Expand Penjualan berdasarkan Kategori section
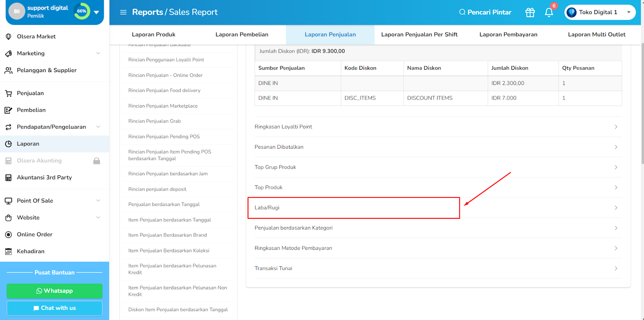The image size is (644, 320). (x=438, y=228)
